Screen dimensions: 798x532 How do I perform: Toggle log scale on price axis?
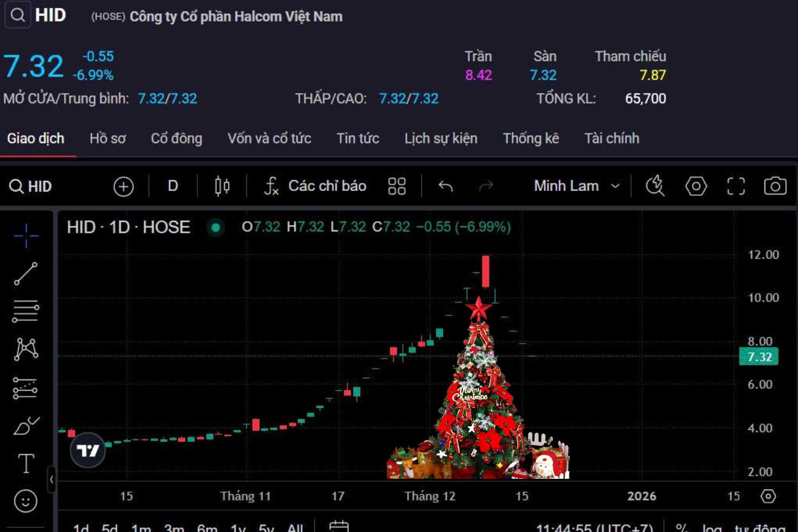click(711, 528)
